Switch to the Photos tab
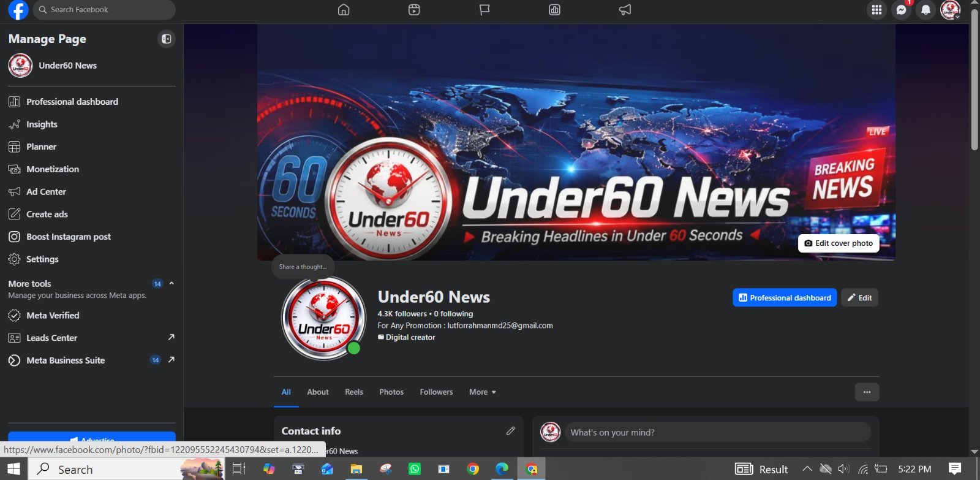 [x=391, y=392]
